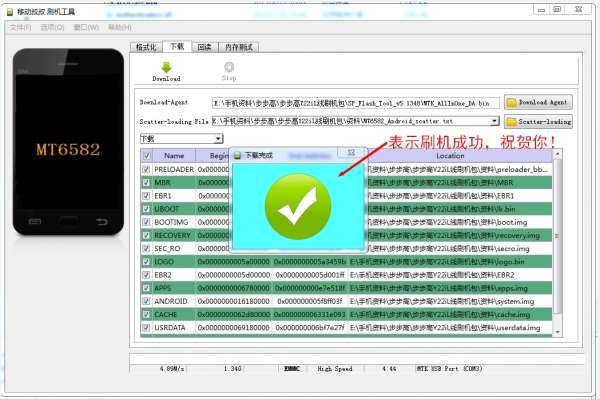Click ANDROID begin address 0x0000000016180000
This screenshot has height=399, width=600.
[x=233, y=301]
